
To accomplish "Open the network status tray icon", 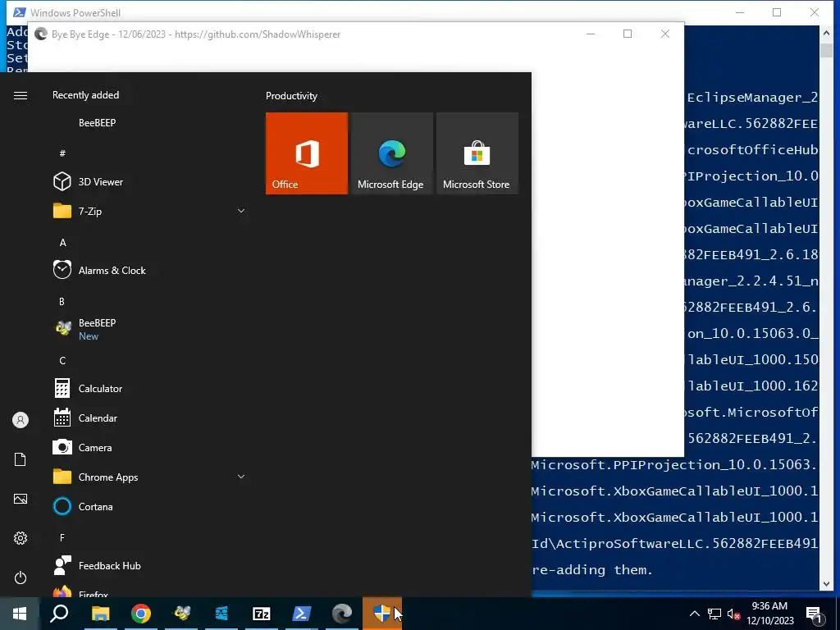I will (x=714, y=614).
